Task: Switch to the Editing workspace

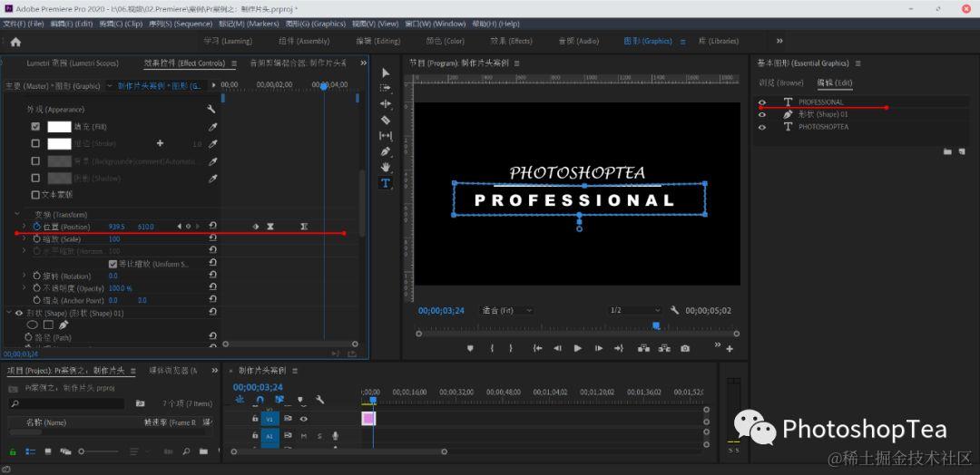Action: [378, 41]
